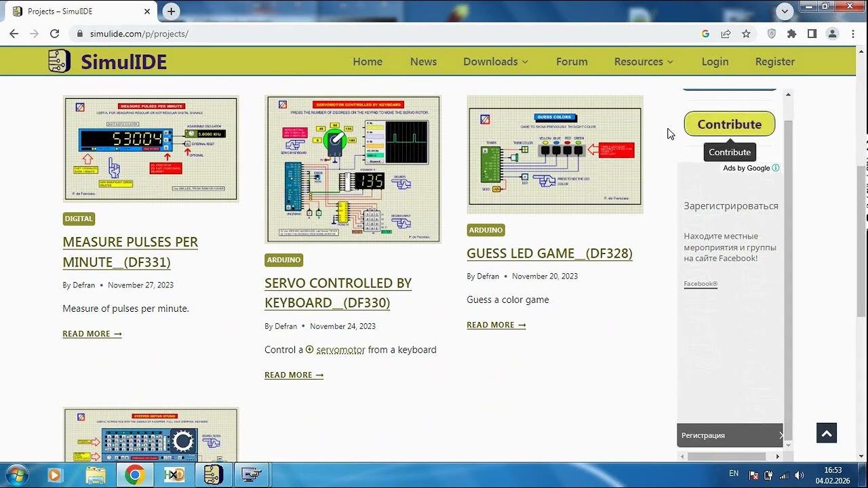The width and height of the screenshot is (868, 488).
Task: Go forward with the browser forward arrow
Action: [34, 33]
